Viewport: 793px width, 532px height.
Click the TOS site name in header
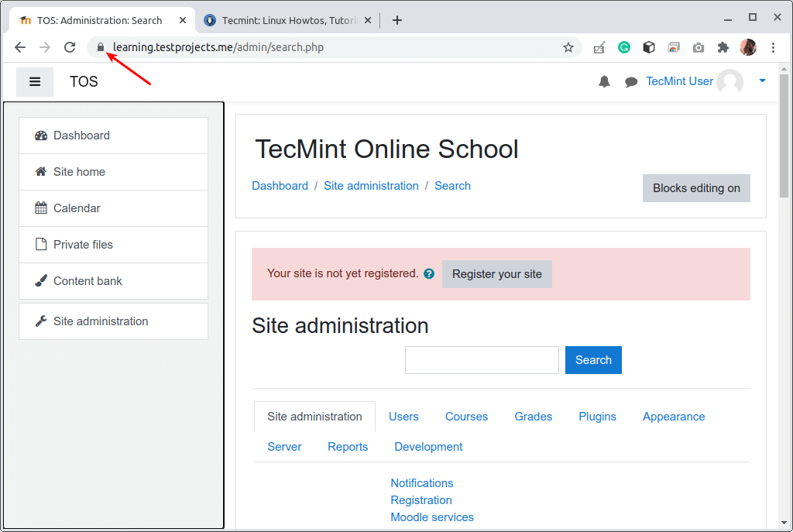84,81
